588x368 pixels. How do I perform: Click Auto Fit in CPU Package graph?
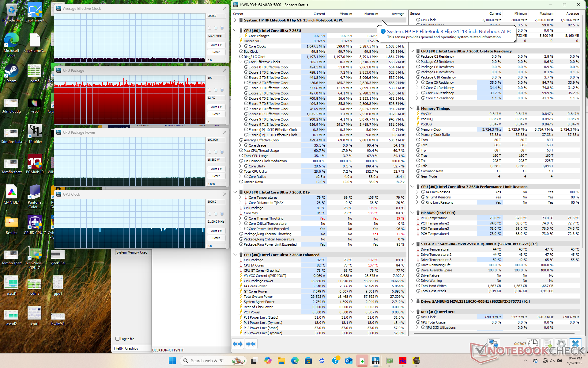[x=216, y=107]
